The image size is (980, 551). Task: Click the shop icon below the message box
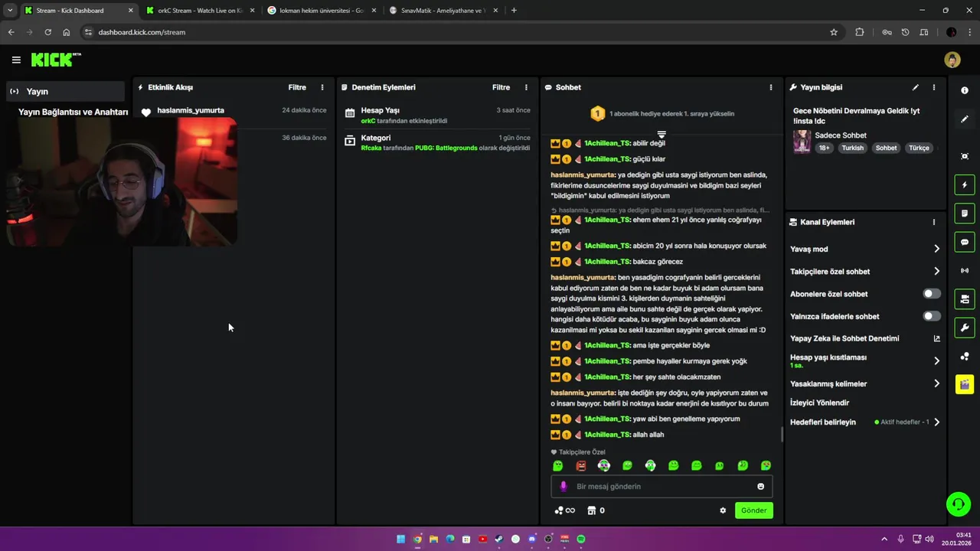pyautogui.click(x=592, y=510)
